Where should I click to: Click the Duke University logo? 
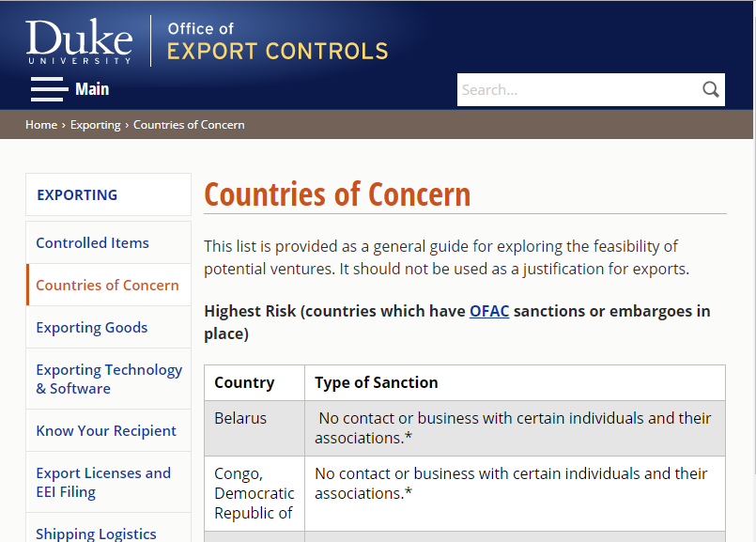pos(79,41)
